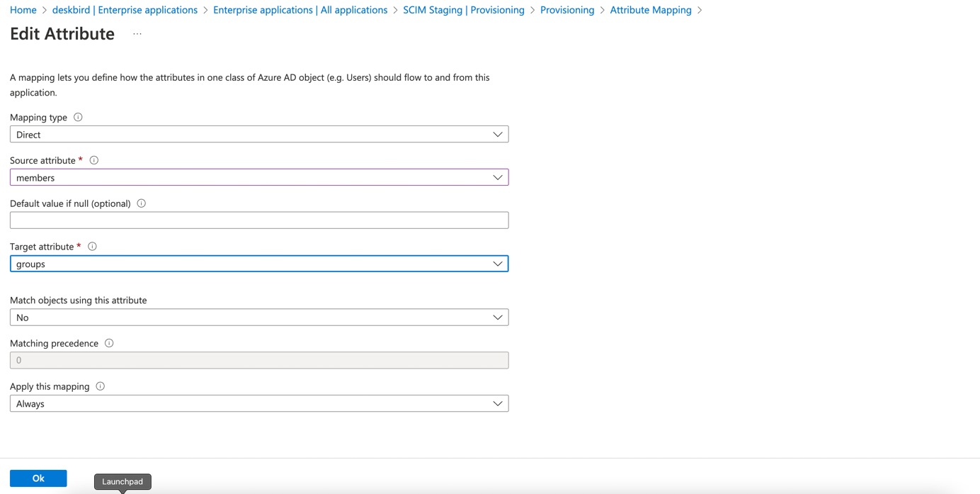Open the Mapping type dropdown
Viewport: 980px width, 494px height.
259,135
